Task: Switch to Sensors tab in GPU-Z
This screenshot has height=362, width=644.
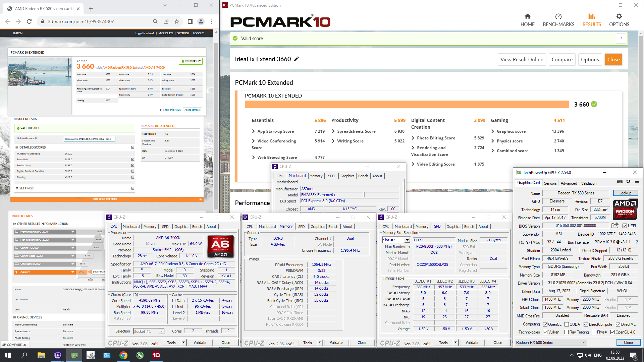Action: [550, 183]
